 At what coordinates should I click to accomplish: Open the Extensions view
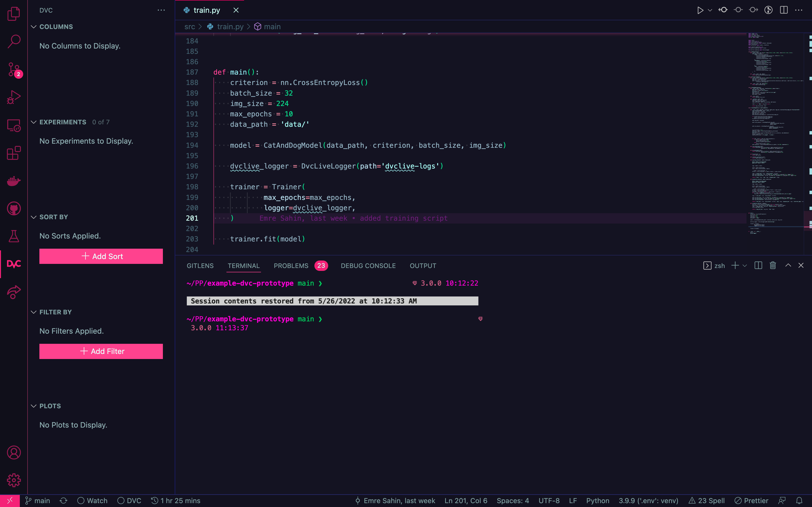tap(14, 153)
